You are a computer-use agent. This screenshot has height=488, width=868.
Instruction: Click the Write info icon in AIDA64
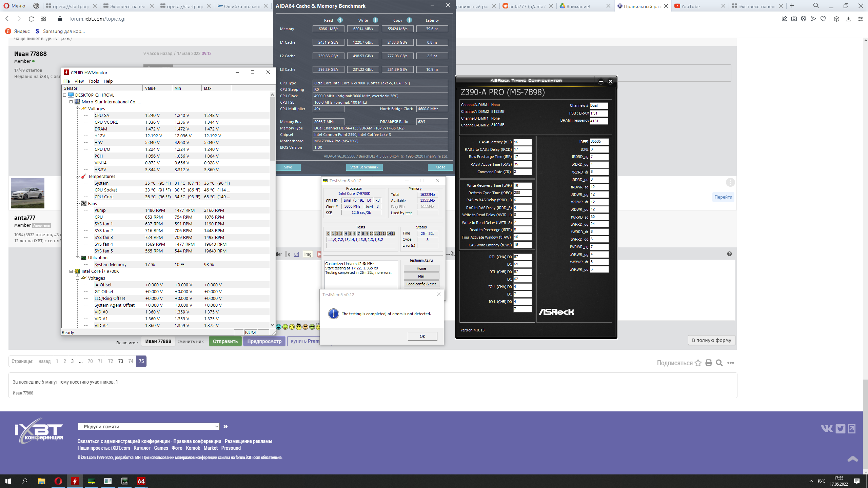click(375, 20)
